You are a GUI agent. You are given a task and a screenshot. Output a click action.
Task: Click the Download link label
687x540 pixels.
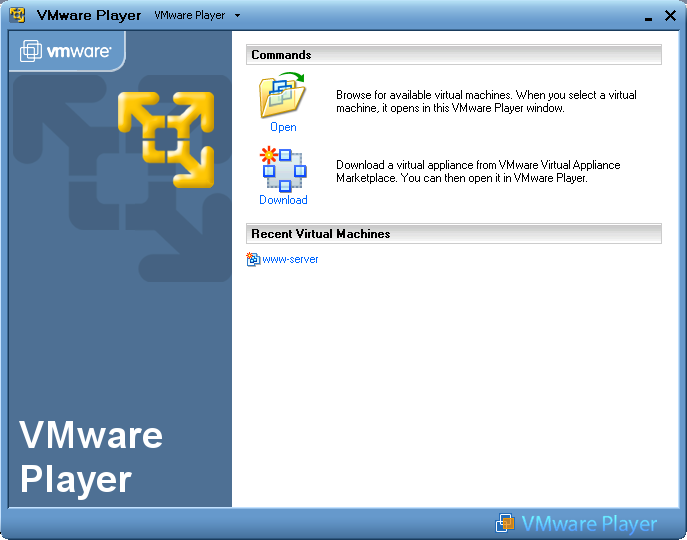point(283,200)
